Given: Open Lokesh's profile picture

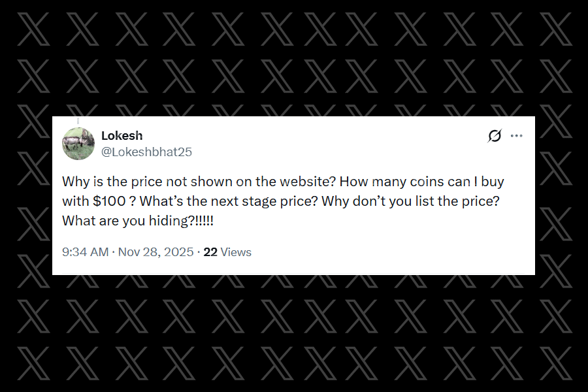Looking at the screenshot, I should [x=78, y=143].
